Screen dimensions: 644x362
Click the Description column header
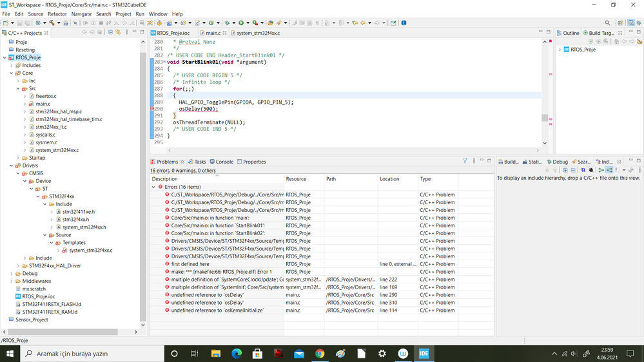pyautogui.click(x=217, y=179)
